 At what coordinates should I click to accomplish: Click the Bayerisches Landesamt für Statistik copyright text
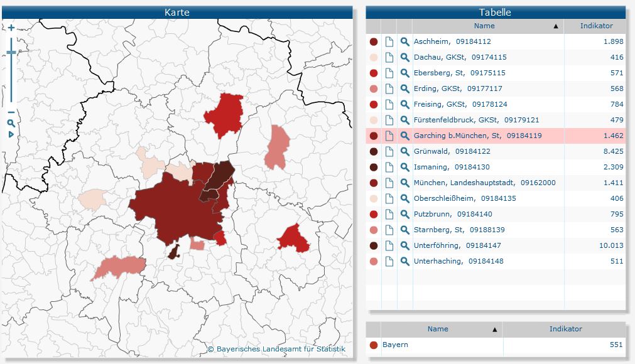276,349
